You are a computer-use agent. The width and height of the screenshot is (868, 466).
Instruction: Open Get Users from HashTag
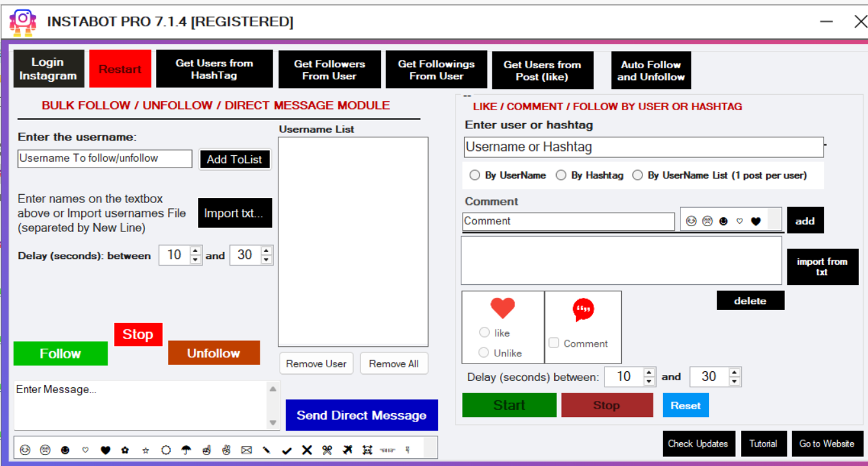214,69
